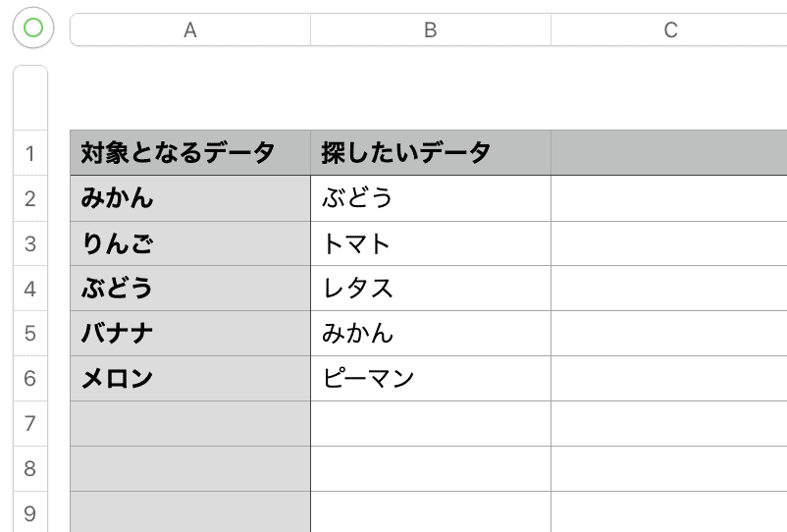Viewport: 787px width, 532px height.
Task: Select row 9 header
Action: pyautogui.click(x=30, y=512)
